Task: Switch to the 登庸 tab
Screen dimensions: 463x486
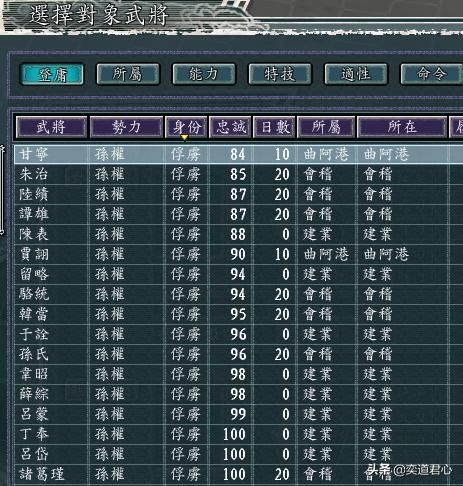Action: pos(52,74)
